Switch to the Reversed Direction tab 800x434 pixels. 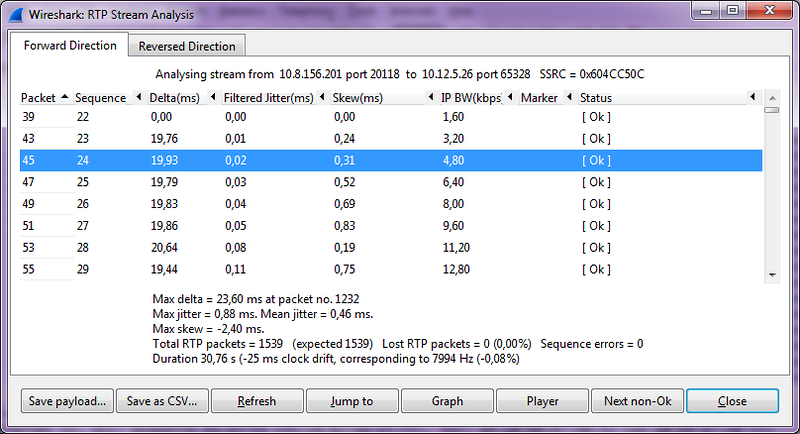(x=187, y=46)
